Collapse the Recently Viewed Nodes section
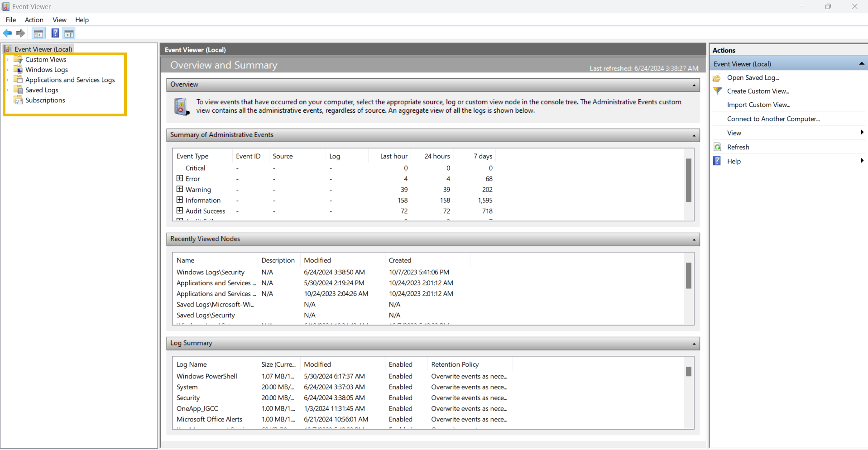 694,239
